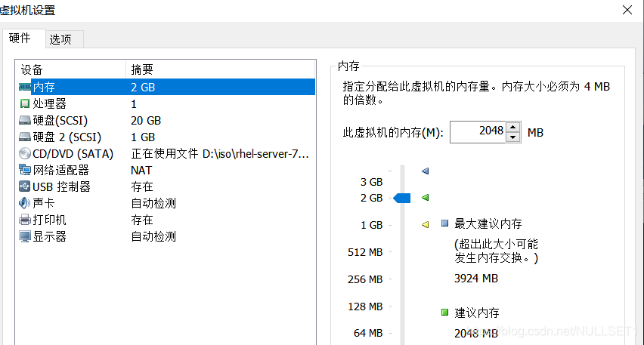Select the 显示器 row
The image size is (644, 345).
coord(166,236)
